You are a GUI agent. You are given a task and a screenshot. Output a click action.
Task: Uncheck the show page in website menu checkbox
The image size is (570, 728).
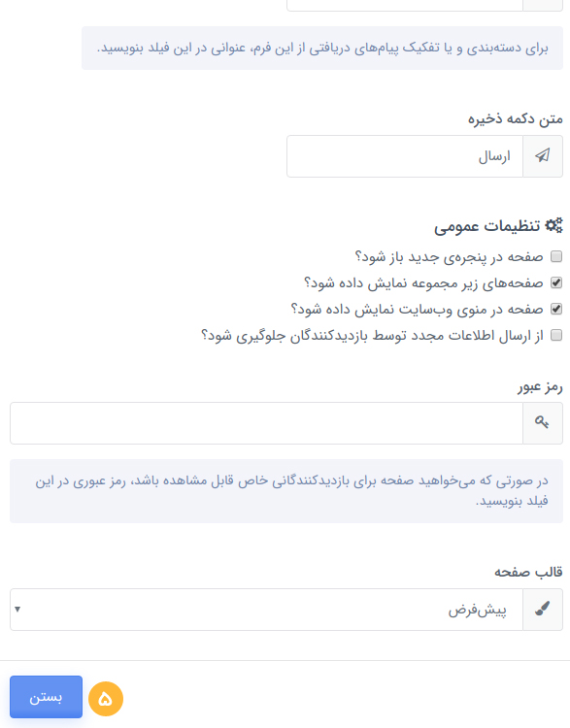556,309
